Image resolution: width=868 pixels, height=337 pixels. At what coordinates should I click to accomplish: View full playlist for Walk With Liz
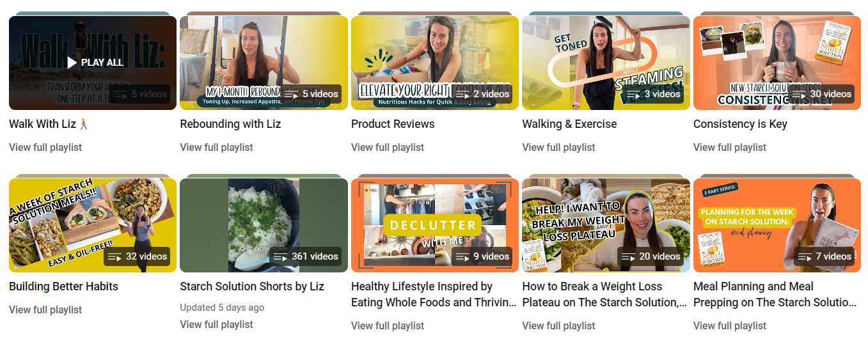[x=45, y=147]
